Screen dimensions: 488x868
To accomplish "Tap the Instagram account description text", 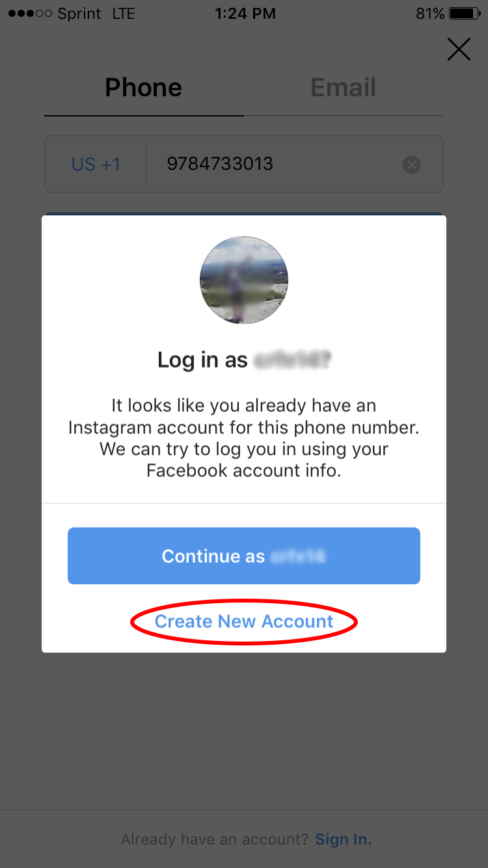I will coord(244,438).
